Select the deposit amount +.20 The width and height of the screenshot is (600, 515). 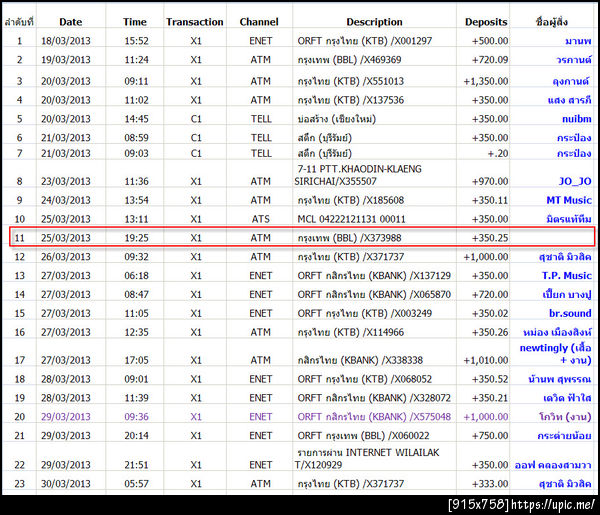tap(498, 153)
